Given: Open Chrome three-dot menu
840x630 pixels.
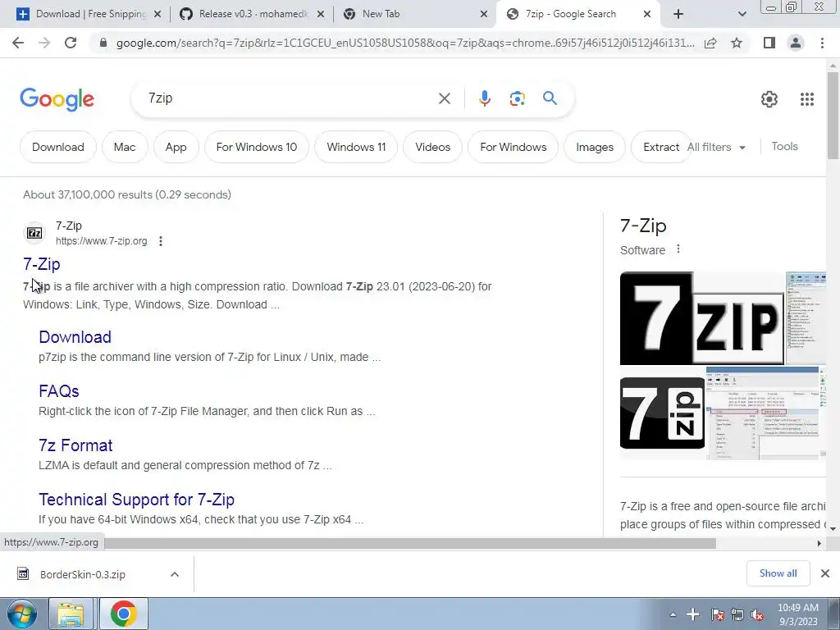Looking at the screenshot, I should click(822, 43).
